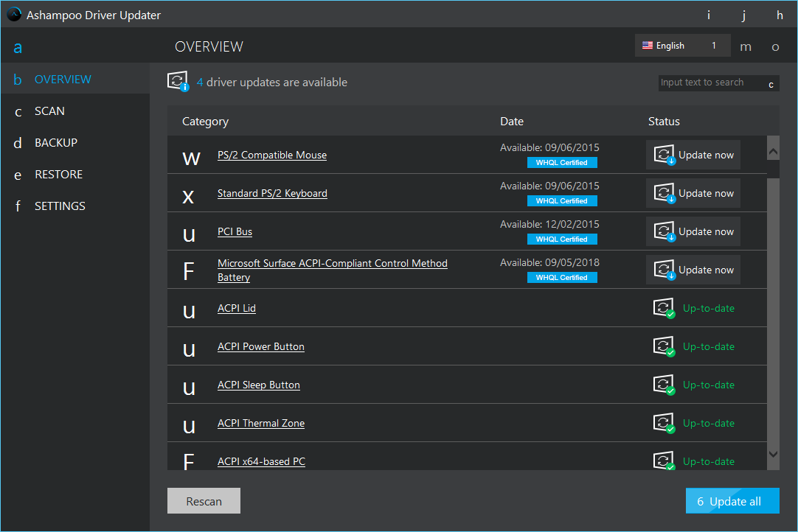Open the Microsoft Surface ACPI-Compliant Control Method Battery link
This screenshot has width=798, height=532.
point(333,270)
